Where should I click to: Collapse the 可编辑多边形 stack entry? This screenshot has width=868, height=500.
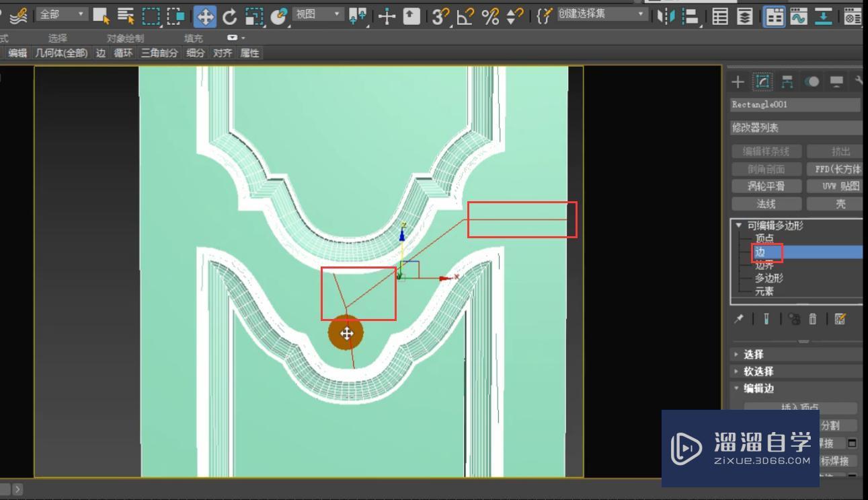(x=738, y=225)
